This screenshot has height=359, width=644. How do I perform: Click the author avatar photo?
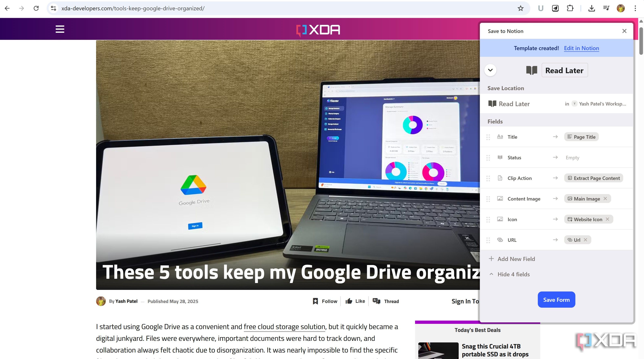101,301
